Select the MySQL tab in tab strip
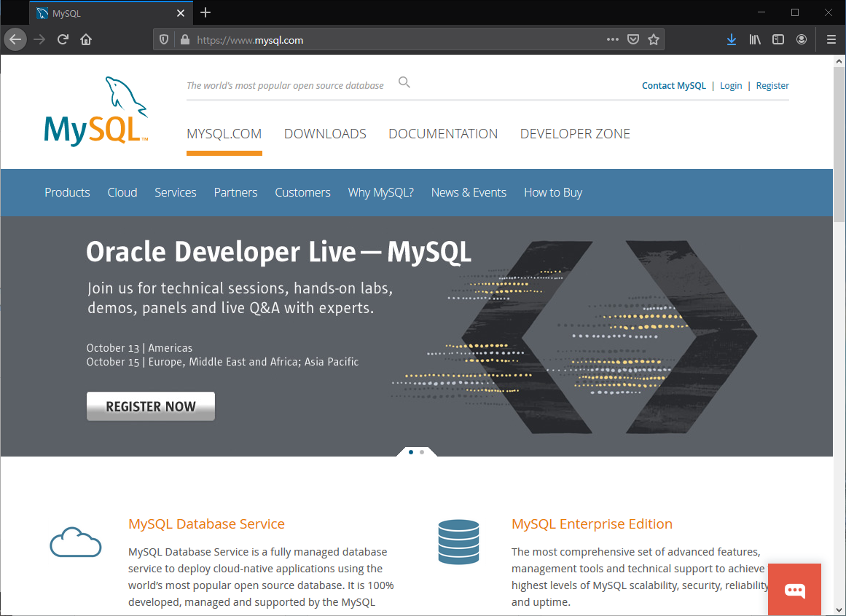846x616 pixels. click(111, 13)
